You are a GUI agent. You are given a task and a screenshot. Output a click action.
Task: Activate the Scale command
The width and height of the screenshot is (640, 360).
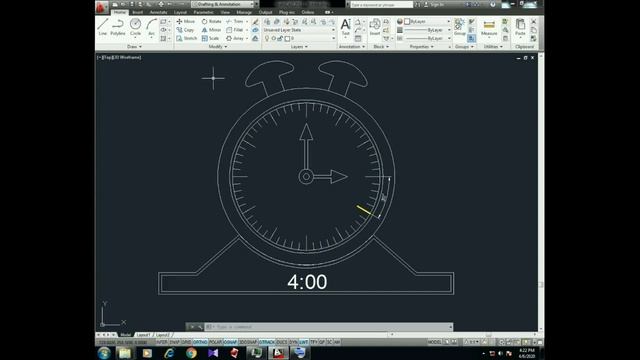point(211,38)
